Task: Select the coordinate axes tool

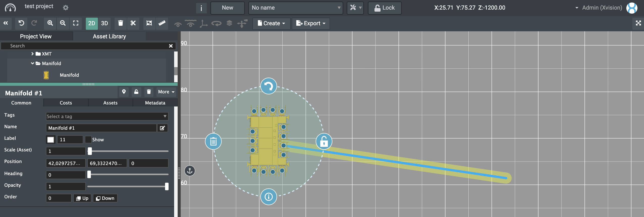Action: [203, 23]
